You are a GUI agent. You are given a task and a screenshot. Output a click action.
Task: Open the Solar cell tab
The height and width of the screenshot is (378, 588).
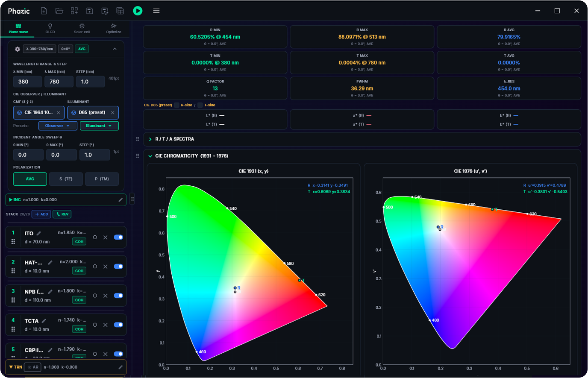[x=82, y=29]
